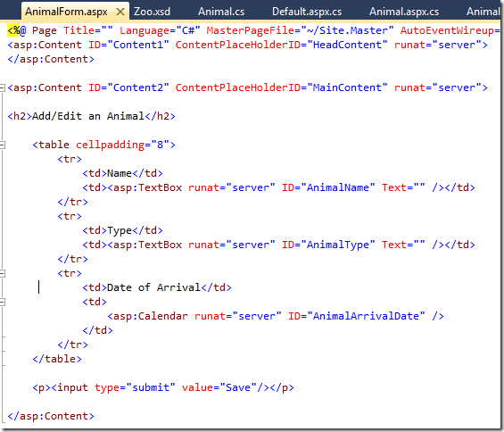Collapse the td containing asp:Calendar
The image size is (504, 432).
[3, 302]
